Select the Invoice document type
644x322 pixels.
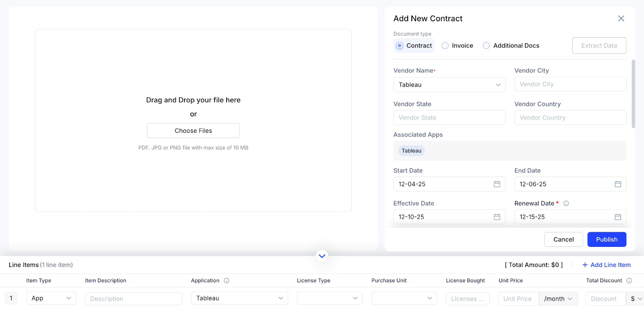(x=457, y=45)
